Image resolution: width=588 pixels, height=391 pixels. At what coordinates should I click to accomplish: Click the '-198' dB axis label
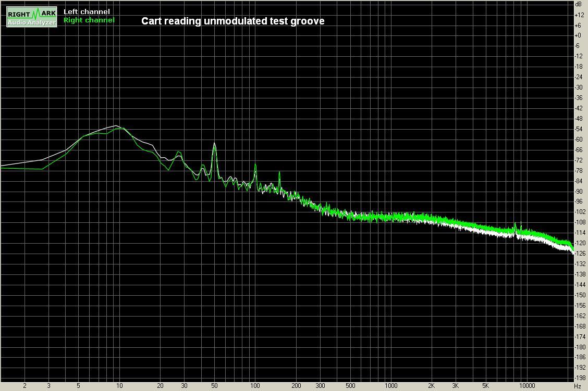(580, 378)
